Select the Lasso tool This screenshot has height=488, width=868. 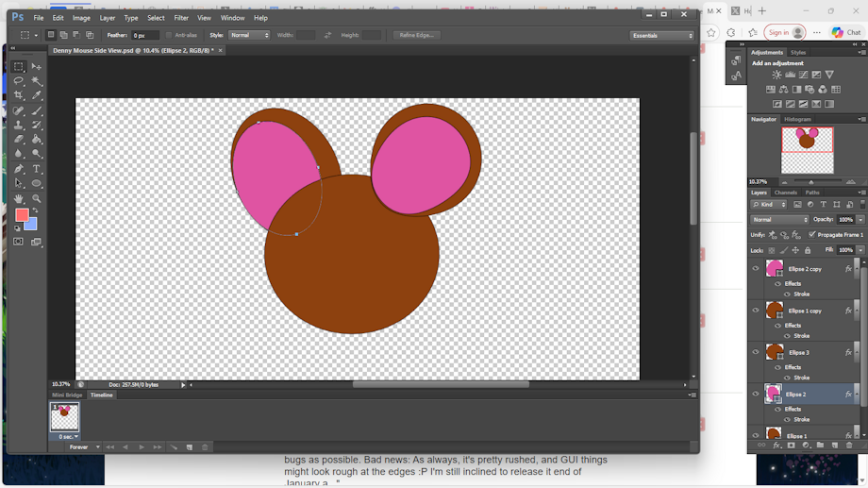19,81
